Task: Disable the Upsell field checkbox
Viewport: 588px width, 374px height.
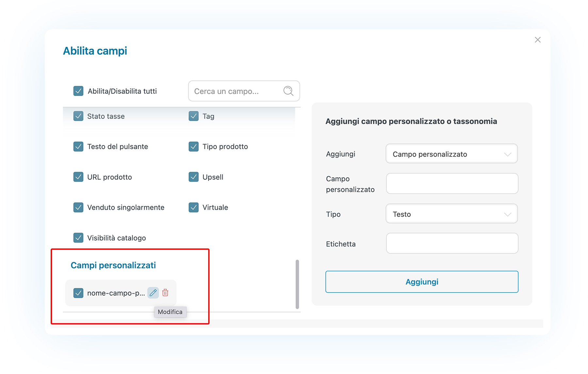Action: [x=194, y=177]
